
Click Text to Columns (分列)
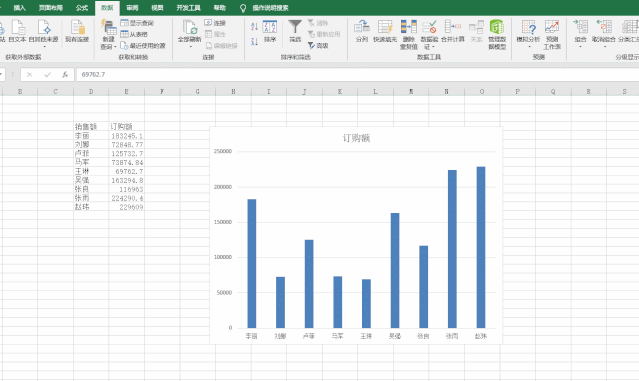tap(361, 31)
